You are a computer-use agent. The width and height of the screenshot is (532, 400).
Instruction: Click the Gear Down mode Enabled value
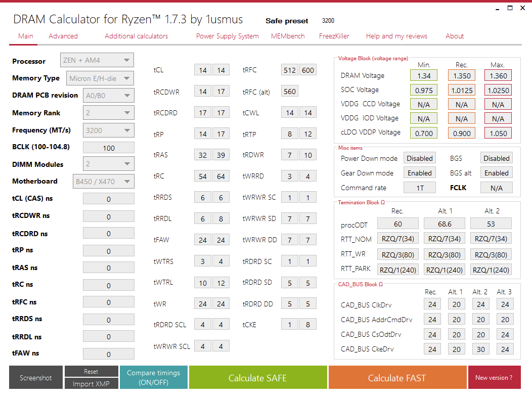coord(420,172)
